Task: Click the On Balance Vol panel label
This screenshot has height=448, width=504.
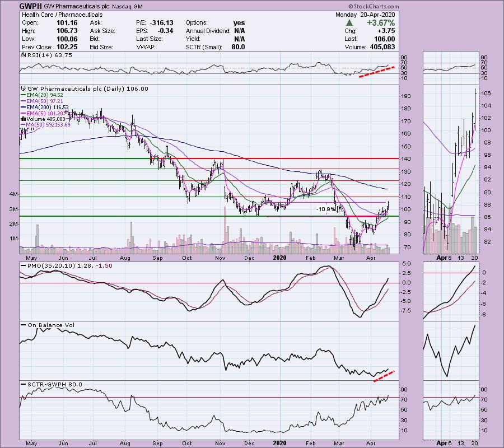Action: tap(51, 325)
